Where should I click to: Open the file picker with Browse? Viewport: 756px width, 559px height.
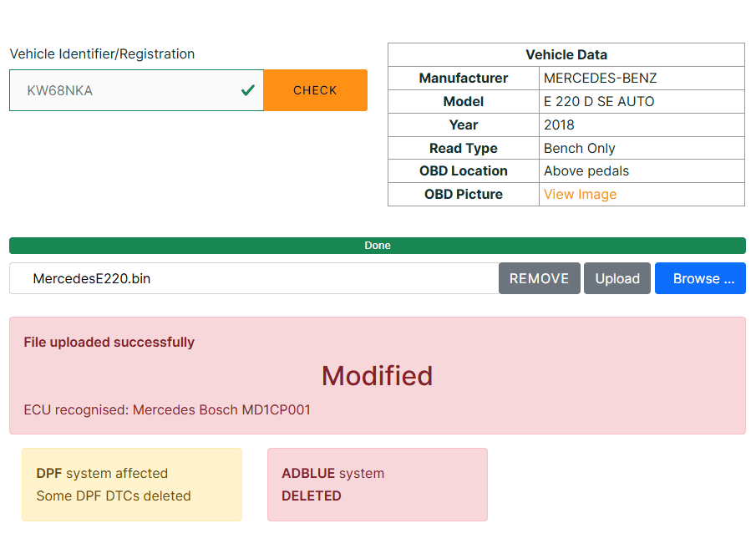coord(700,278)
